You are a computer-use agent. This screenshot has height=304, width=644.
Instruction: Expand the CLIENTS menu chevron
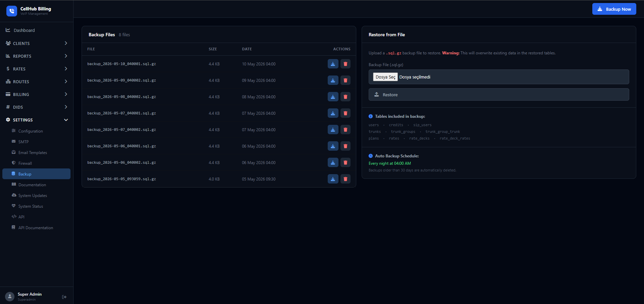pyautogui.click(x=66, y=43)
